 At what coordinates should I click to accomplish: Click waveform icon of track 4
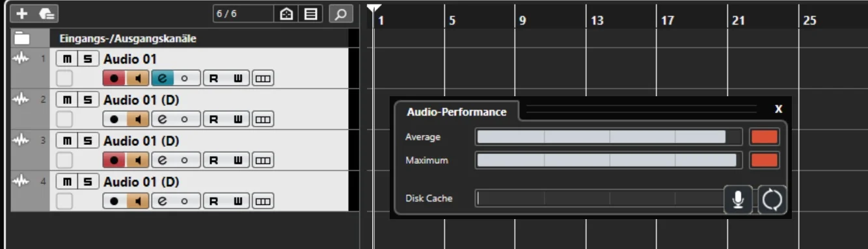pyautogui.click(x=21, y=181)
